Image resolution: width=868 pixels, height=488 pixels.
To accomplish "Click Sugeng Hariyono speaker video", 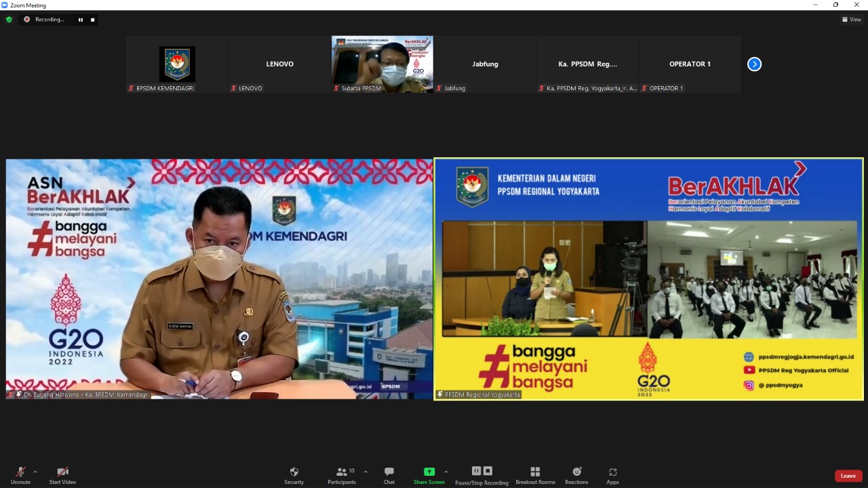I will pos(219,279).
